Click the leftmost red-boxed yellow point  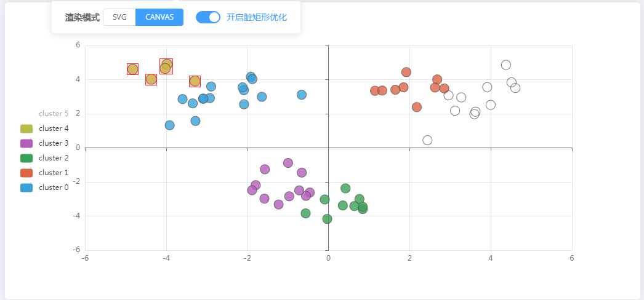coord(132,69)
